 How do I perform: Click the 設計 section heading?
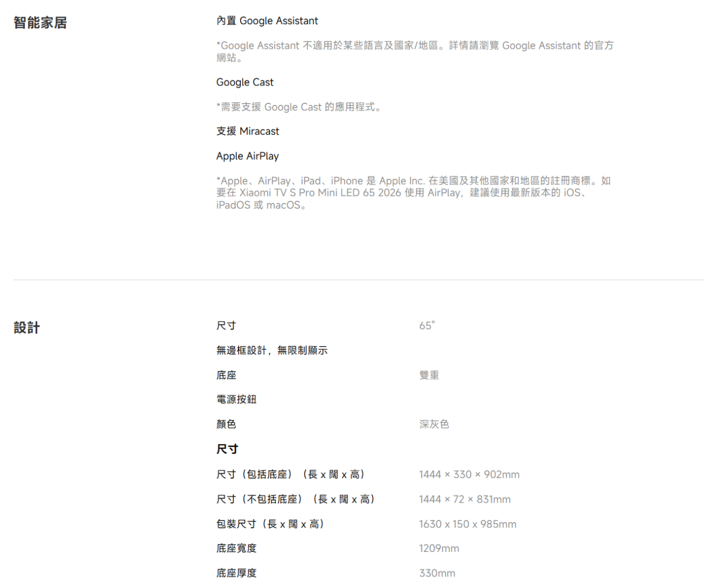pyautogui.click(x=27, y=328)
